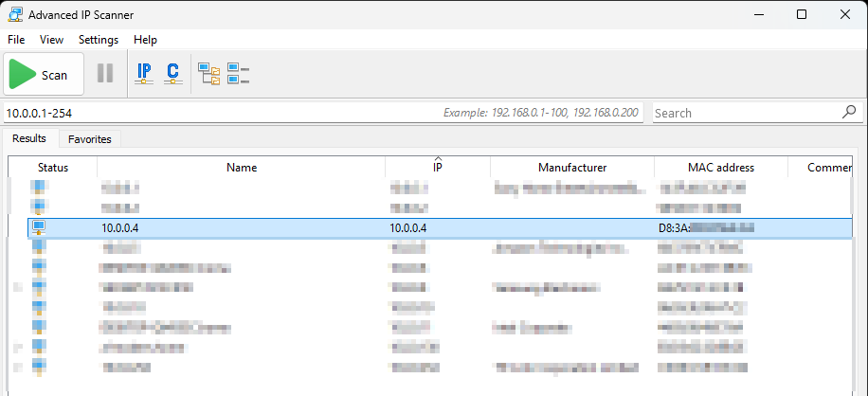Click the Collapse all toolbar icon
This screenshot has height=396, width=868.
238,73
